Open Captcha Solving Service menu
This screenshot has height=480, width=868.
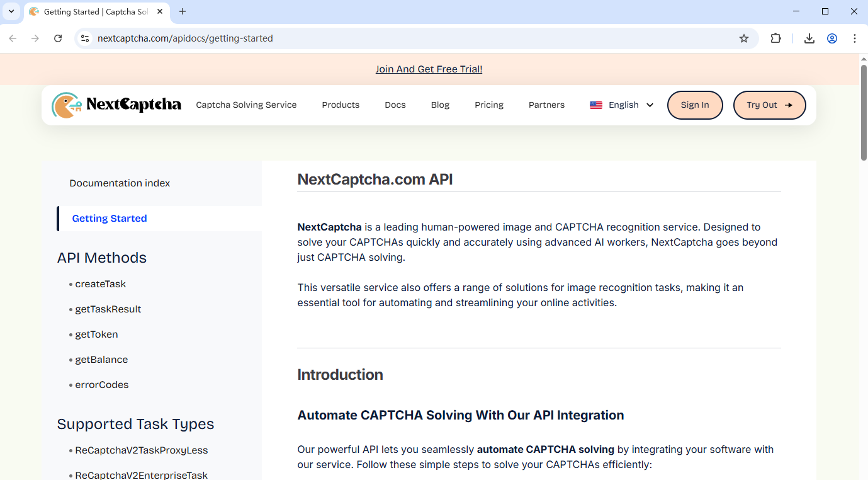coord(246,105)
